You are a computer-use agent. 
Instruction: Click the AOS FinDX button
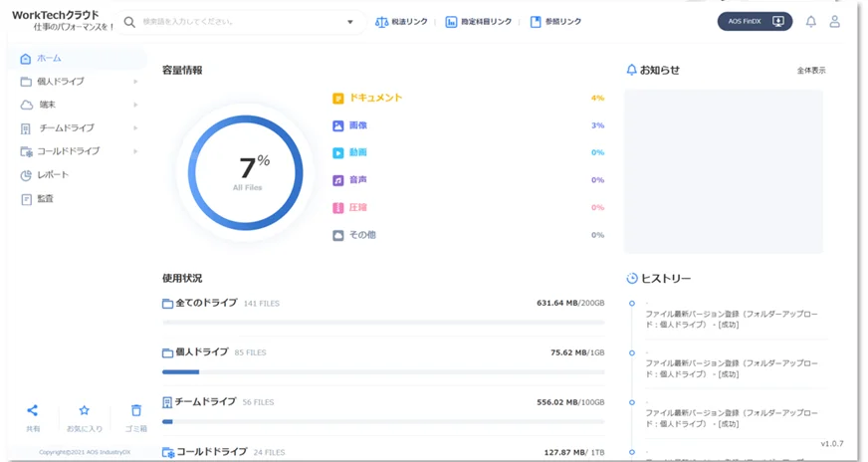point(756,22)
